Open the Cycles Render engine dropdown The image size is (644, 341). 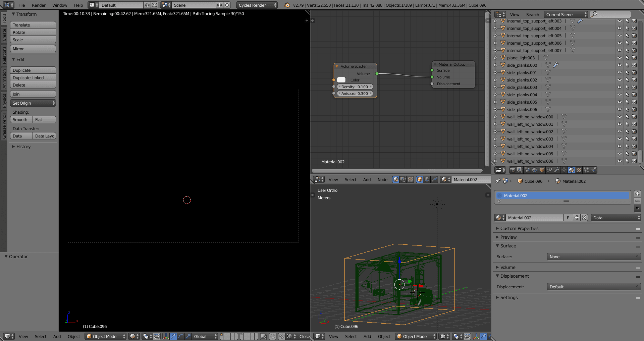tap(257, 5)
